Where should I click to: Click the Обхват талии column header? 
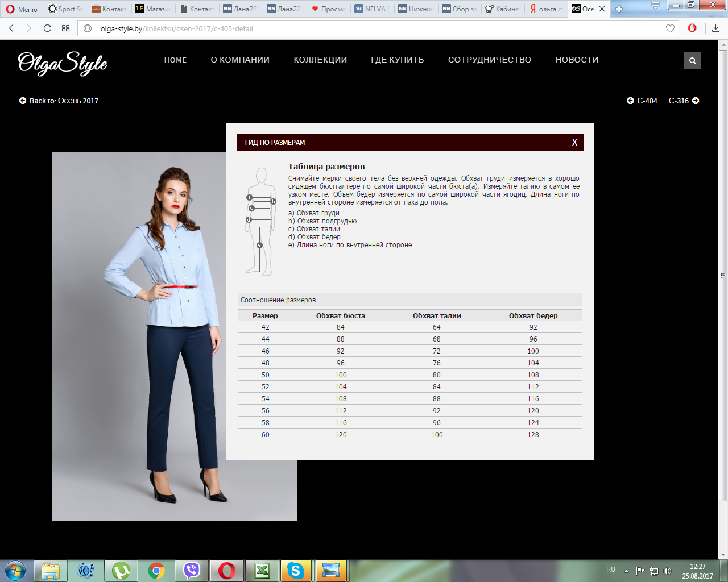[x=437, y=315]
